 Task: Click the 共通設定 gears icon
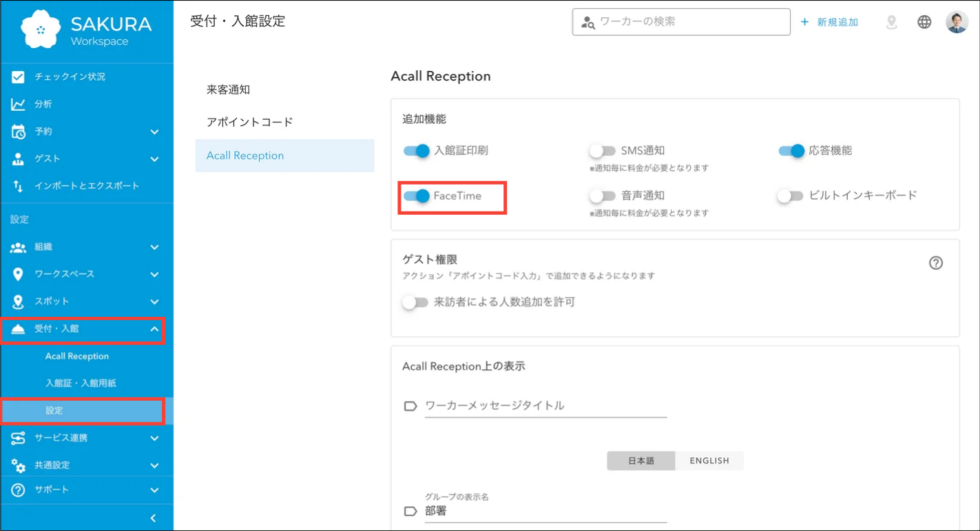click(x=18, y=466)
